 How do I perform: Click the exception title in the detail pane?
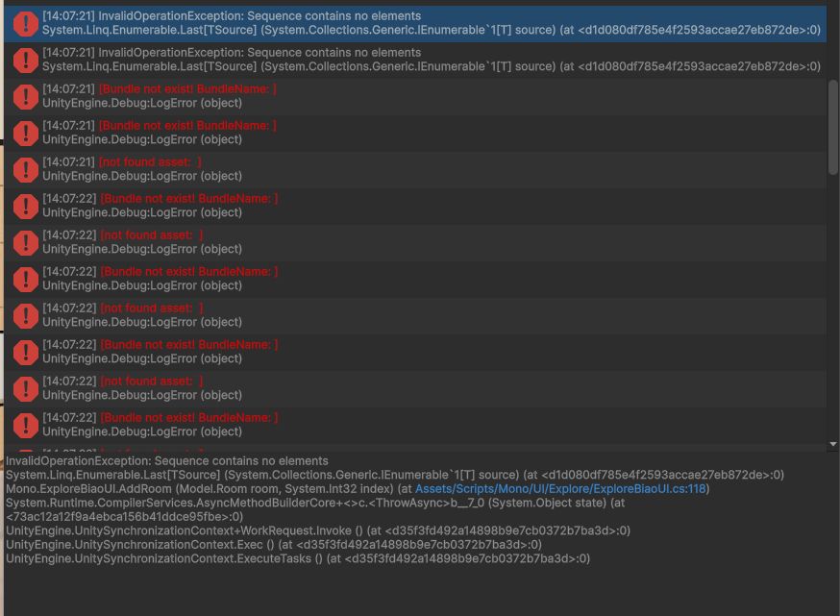pos(167,460)
